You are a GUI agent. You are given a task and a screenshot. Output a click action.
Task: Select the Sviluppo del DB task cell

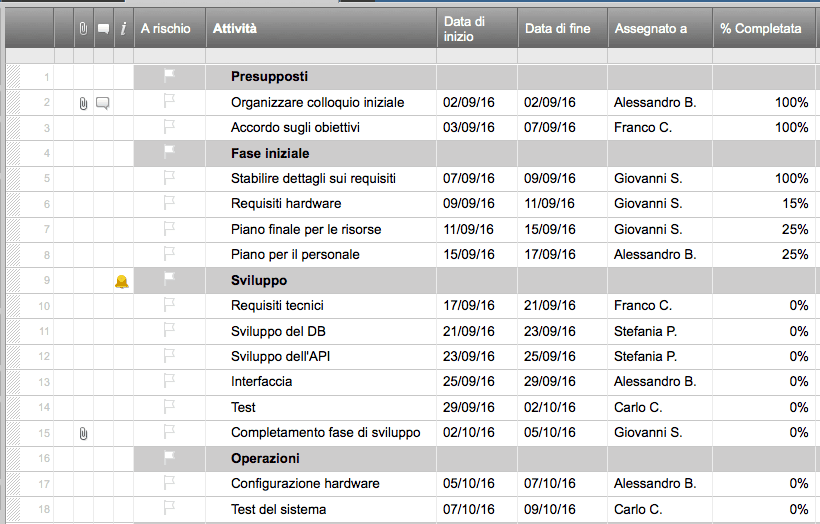[321, 331]
